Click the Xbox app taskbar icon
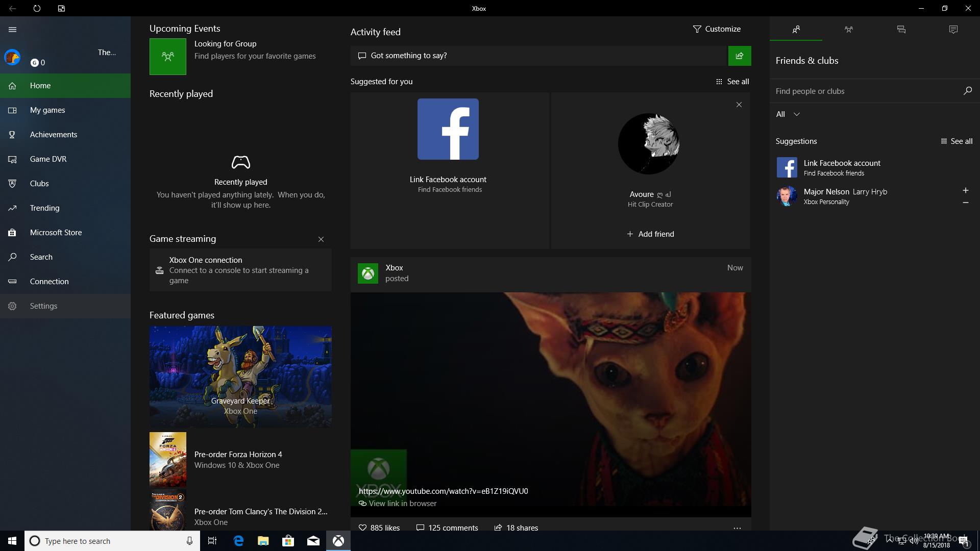 [x=338, y=541]
